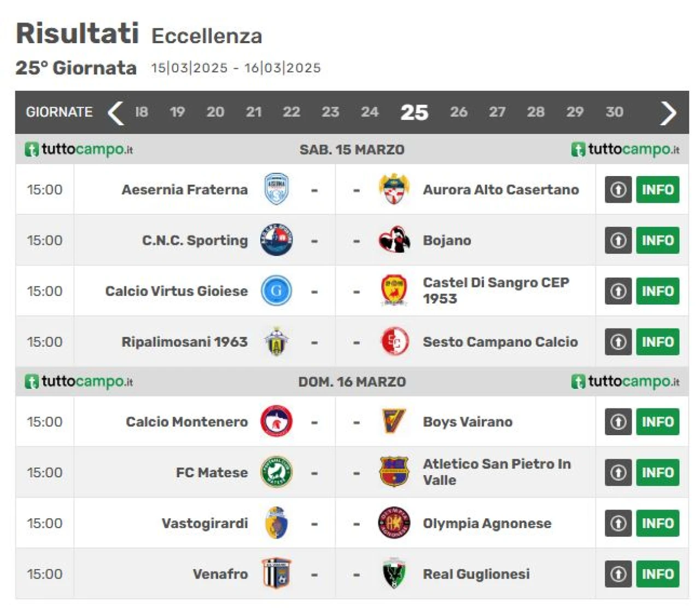Click the Sesto Campano Calcio logo

pyautogui.click(x=394, y=342)
